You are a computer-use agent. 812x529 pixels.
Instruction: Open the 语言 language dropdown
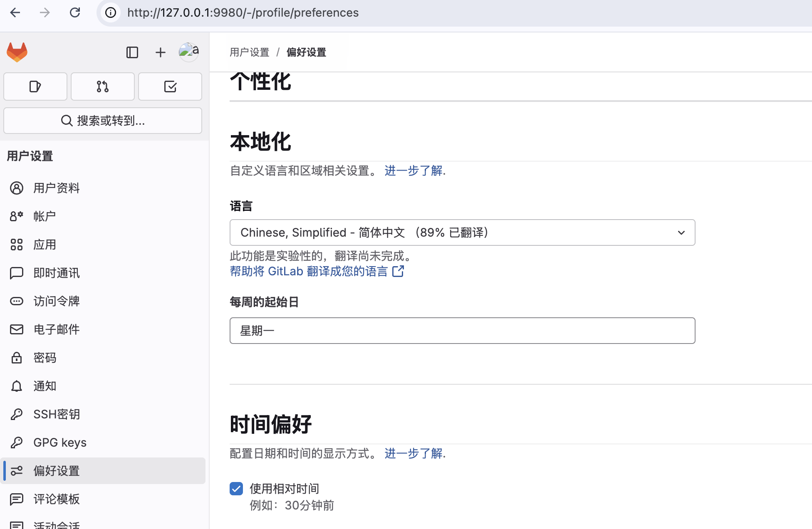pyautogui.click(x=462, y=232)
